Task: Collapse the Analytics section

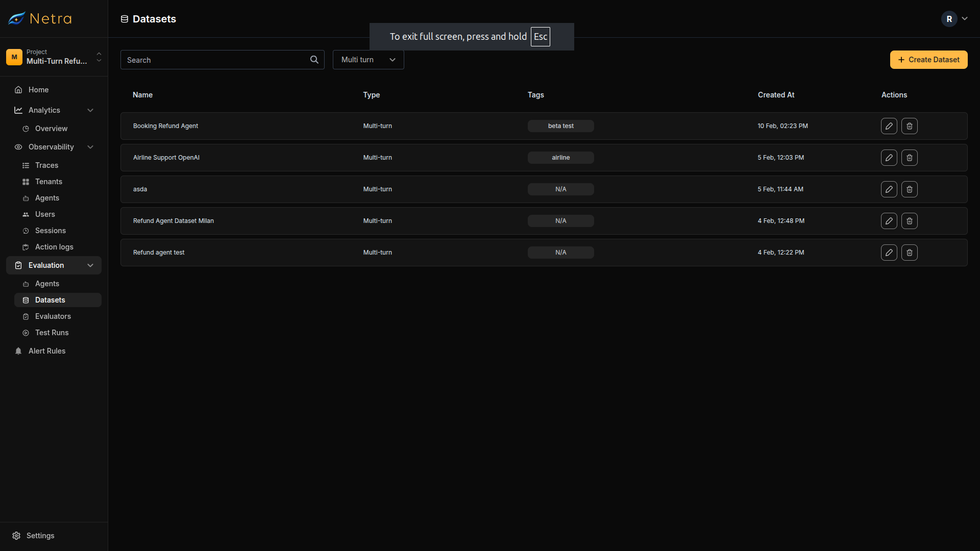Action: coord(90,110)
